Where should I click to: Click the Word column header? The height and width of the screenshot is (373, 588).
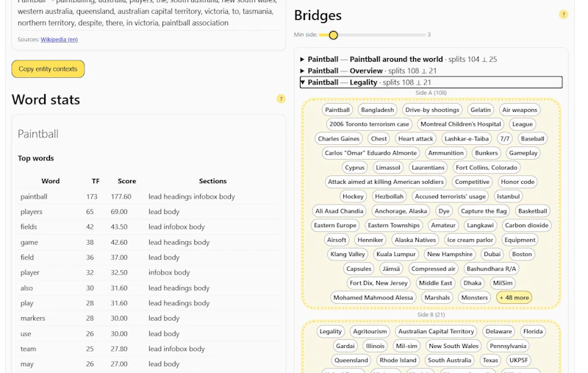point(50,181)
